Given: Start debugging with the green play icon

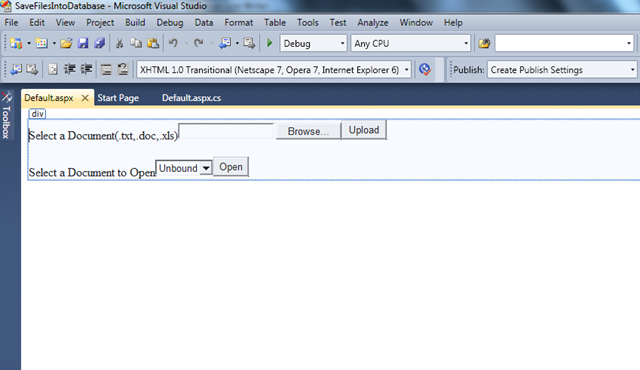Looking at the screenshot, I should click(269, 43).
